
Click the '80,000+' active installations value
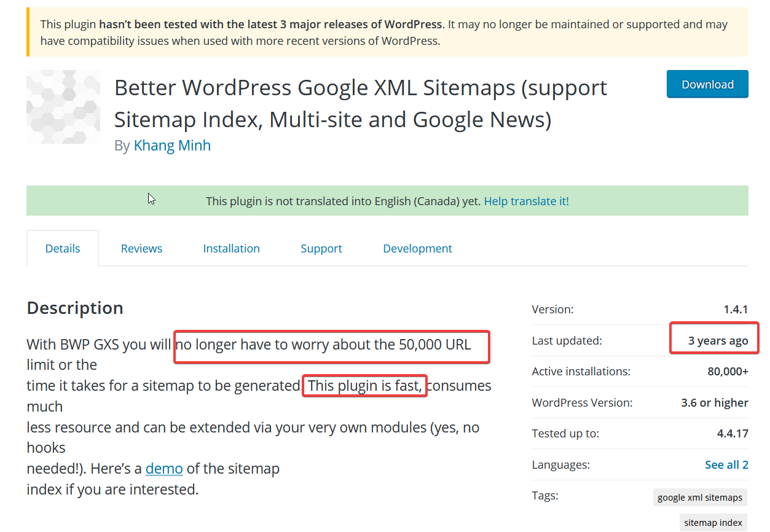[x=728, y=371]
